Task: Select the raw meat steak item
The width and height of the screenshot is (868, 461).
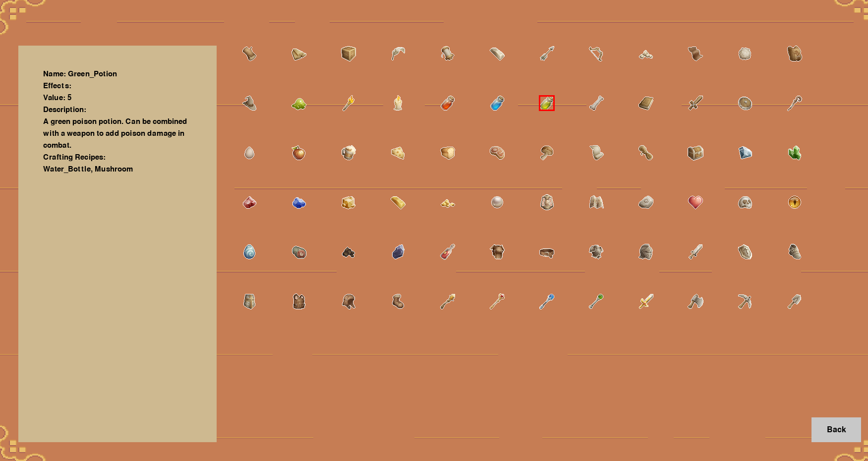Action: [497, 153]
